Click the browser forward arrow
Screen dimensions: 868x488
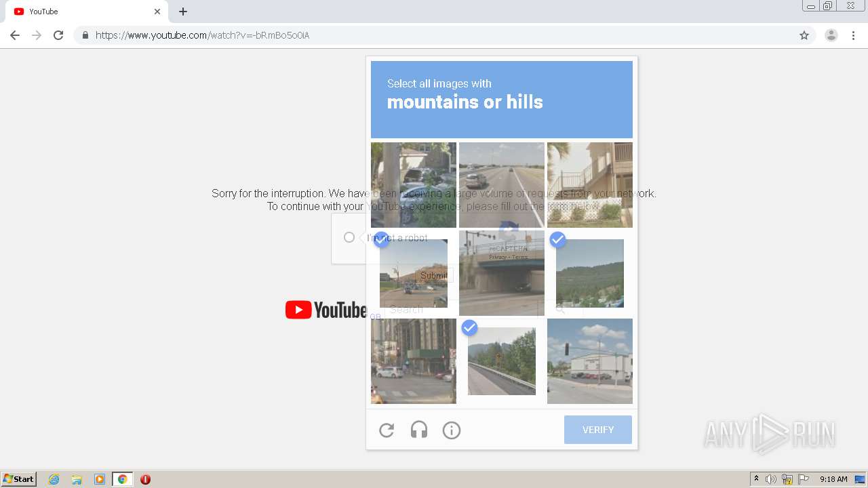(x=37, y=35)
